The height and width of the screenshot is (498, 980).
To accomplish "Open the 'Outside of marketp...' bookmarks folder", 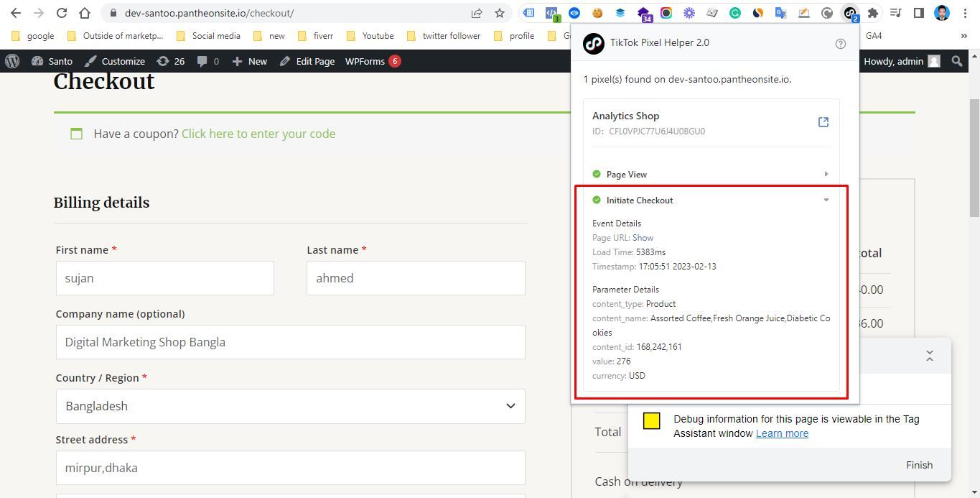I will (115, 35).
